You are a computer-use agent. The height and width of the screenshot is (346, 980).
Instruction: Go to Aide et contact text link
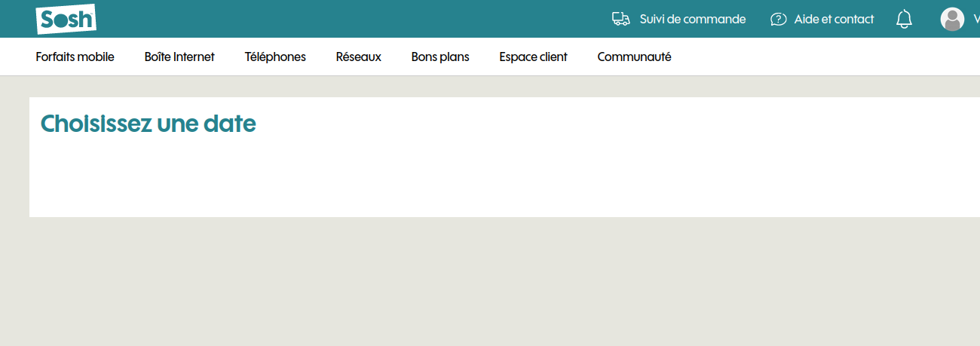point(834,19)
